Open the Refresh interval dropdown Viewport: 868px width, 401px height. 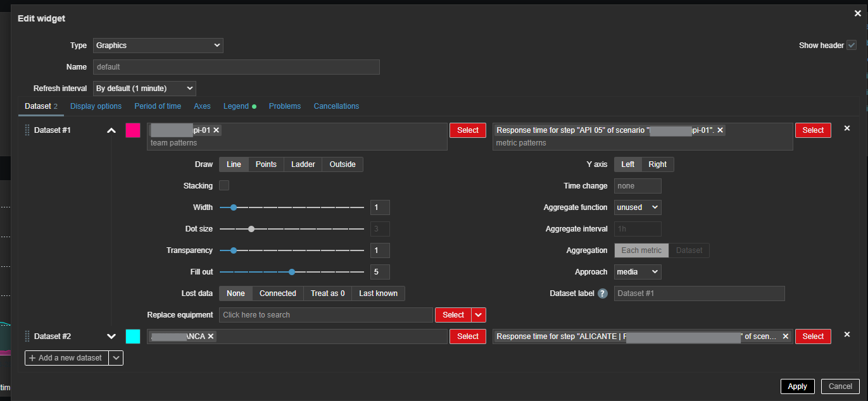(144, 89)
